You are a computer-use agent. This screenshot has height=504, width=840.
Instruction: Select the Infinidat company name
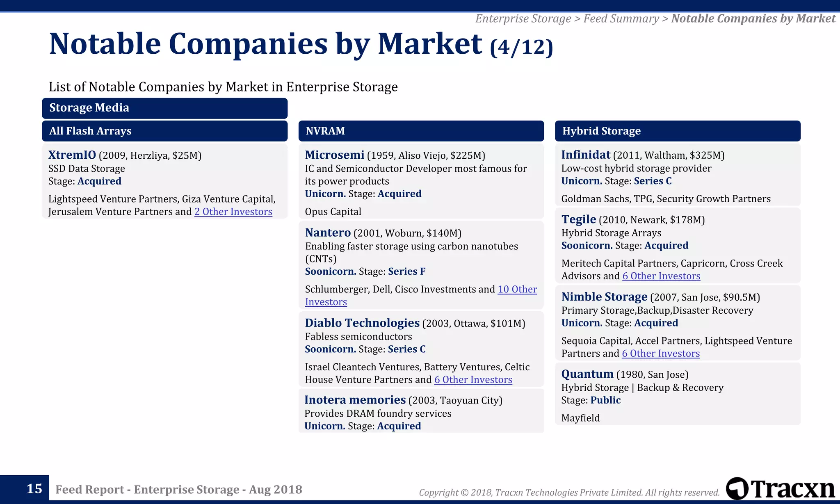586,155
